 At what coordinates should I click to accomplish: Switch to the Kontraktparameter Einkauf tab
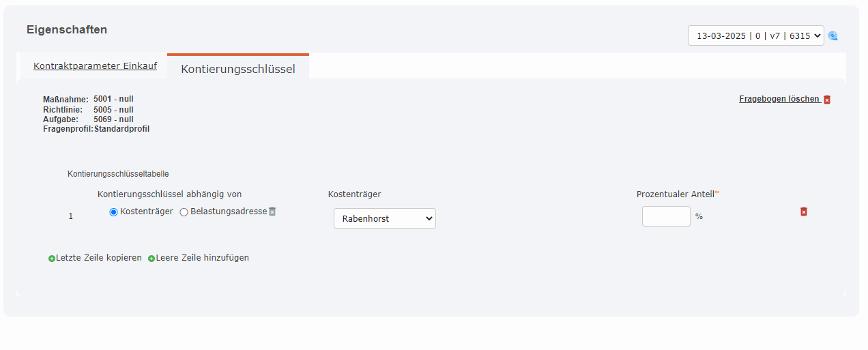point(95,66)
